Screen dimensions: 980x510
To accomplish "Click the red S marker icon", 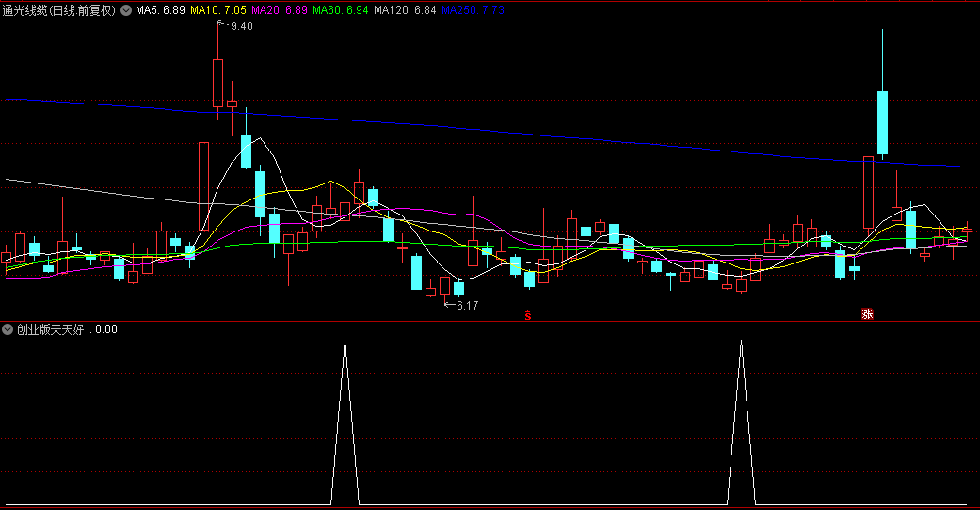I will coord(528,315).
